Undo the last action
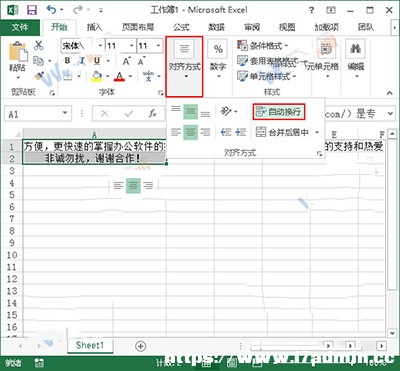The height and width of the screenshot is (371, 400). coord(52,10)
